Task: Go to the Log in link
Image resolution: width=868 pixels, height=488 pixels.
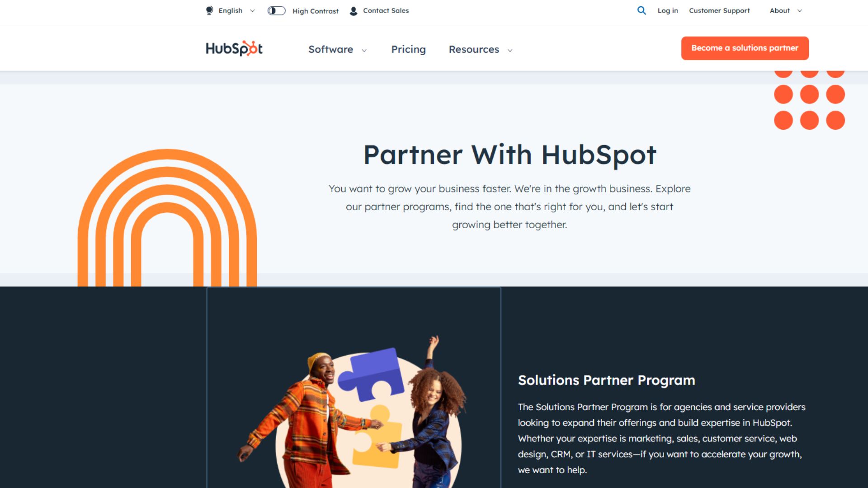Action: (667, 10)
